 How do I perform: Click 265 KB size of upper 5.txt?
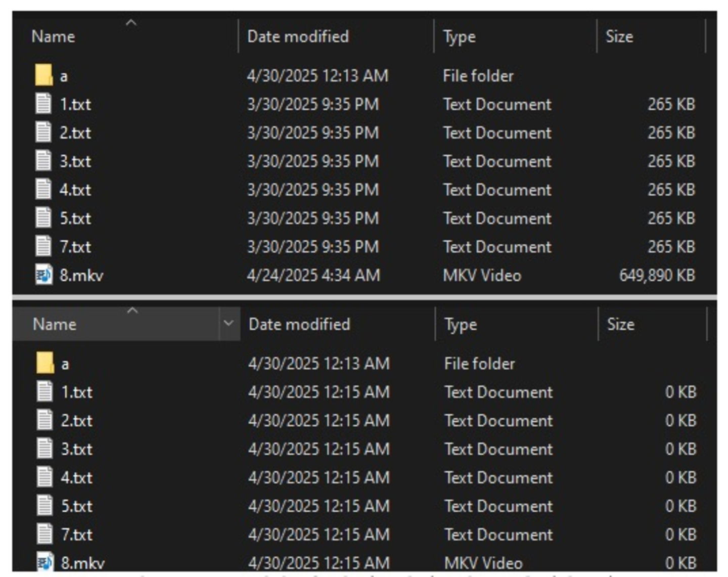[x=671, y=218]
